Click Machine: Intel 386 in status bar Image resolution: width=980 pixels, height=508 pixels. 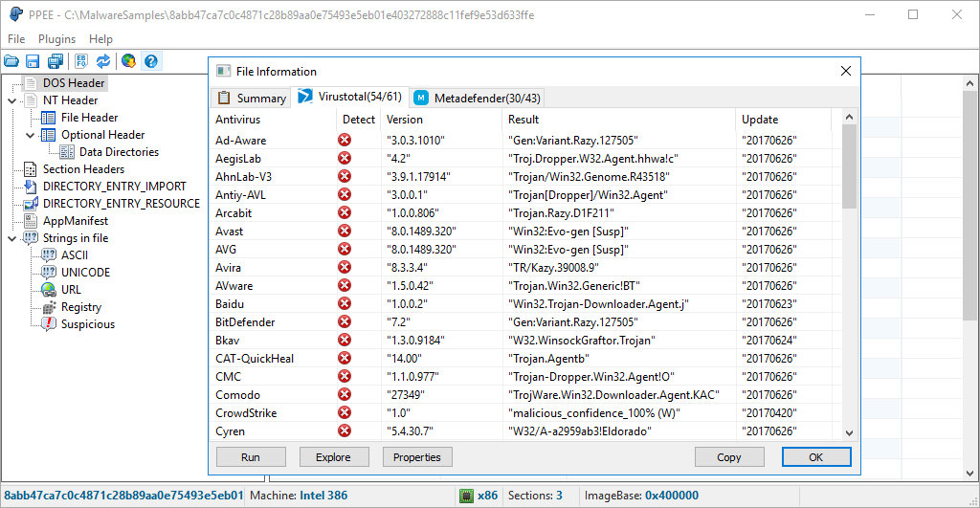[299, 496]
